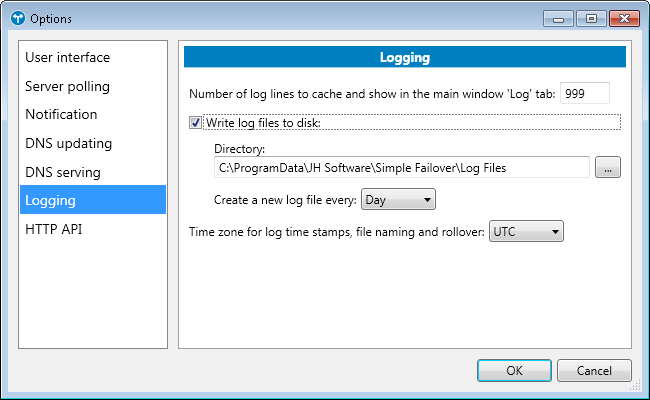Viewport: 650px width, 400px height.
Task: Toggle the Write log files to disk checkbox
Action: click(195, 123)
